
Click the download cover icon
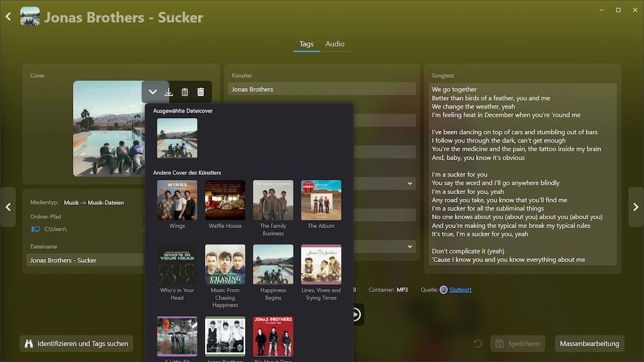click(x=169, y=92)
